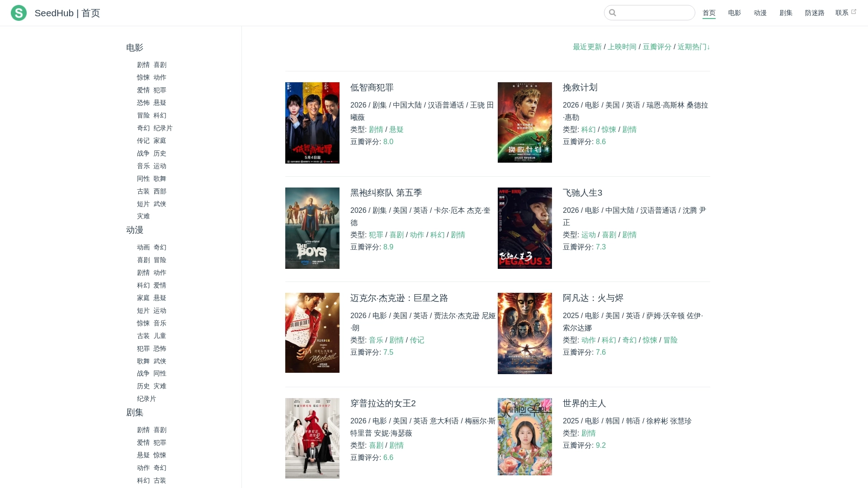Select 西部 in the 电影 sidebar
The width and height of the screenshot is (868, 488).
click(160, 192)
